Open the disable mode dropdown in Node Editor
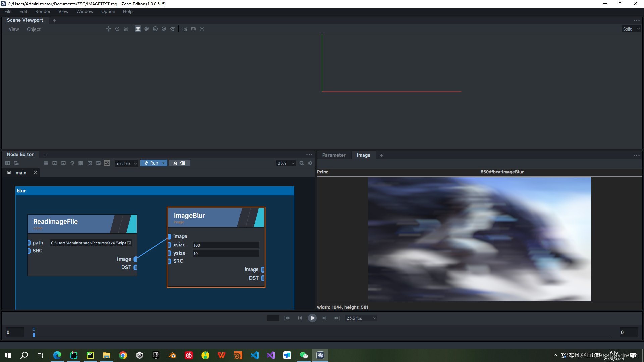Image resolution: width=644 pixels, height=362 pixels. 126,163
